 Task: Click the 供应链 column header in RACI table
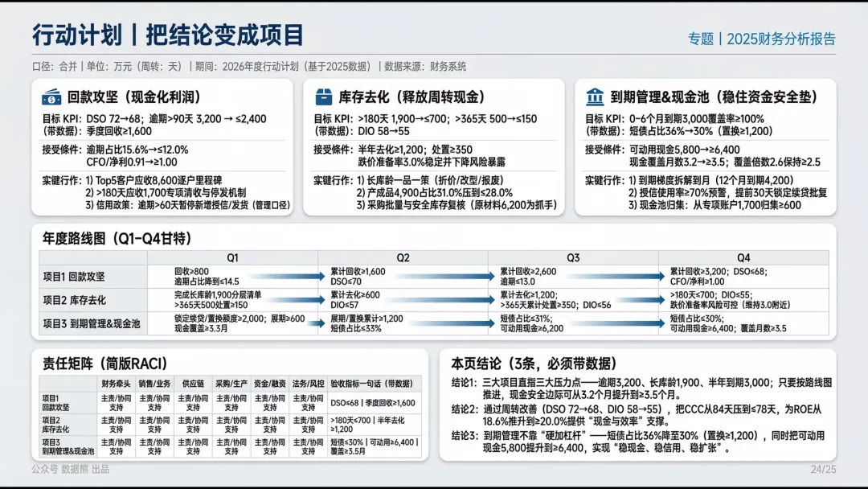[193, 384]
